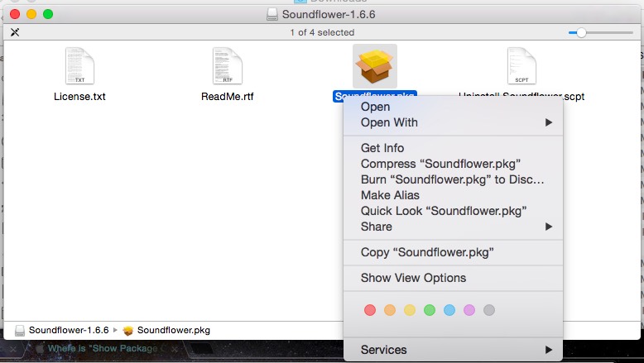The image size is (644, 363).
Task: Expand the Share submenu
Action: [453, 227]
